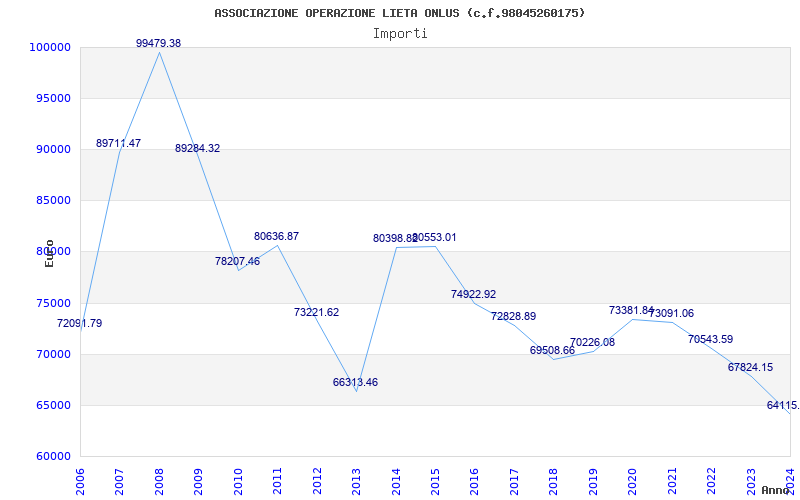Image resolution: width=800 pixels, height=500 pixels.
Task: Click the x-axis year 2017
Action: tap(514, 481)
